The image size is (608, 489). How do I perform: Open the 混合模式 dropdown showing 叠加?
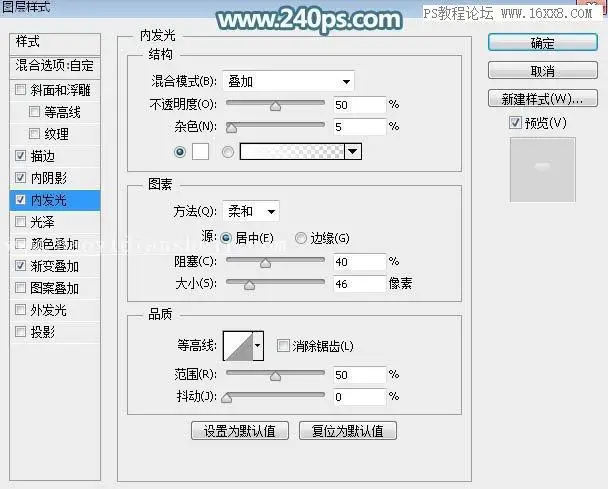coord(288,81)
